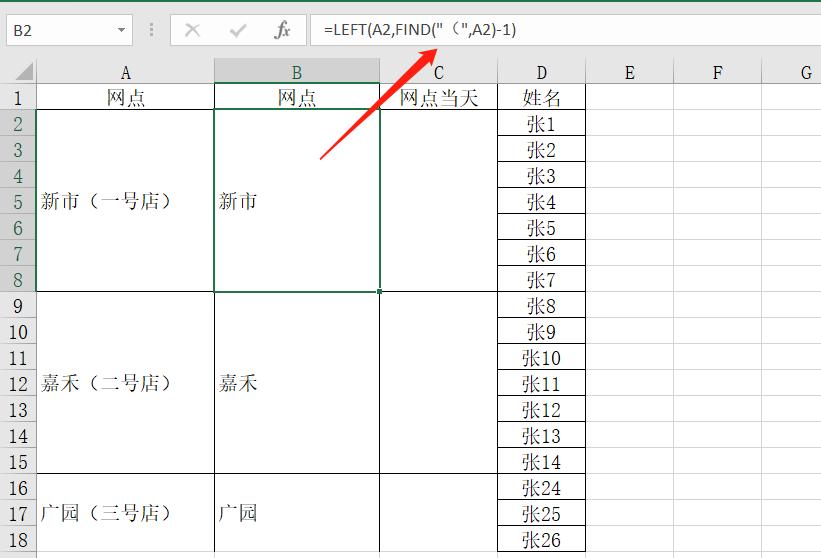Select row 18 header
The image size is (821, 558).
pos(18,539)
